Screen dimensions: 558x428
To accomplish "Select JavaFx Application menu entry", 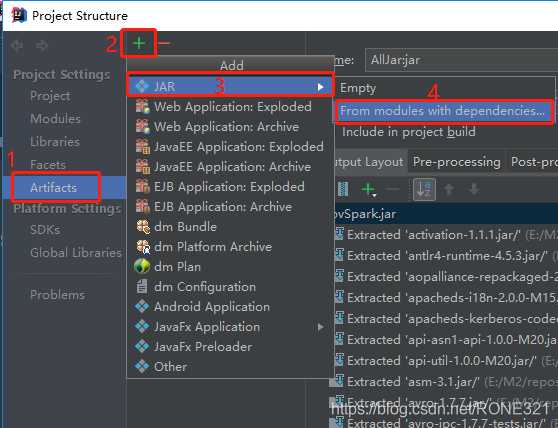I will pos(230,327).
